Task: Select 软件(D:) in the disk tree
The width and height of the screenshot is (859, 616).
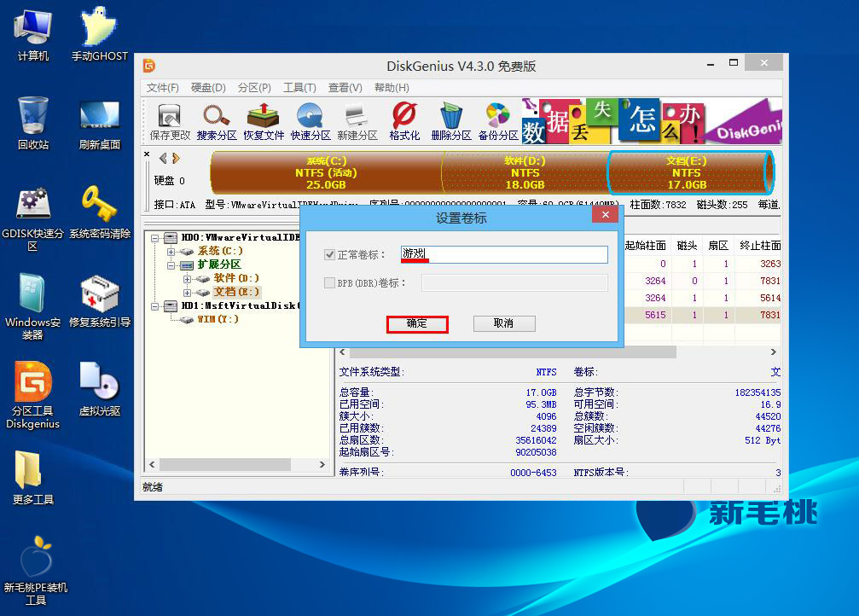Action: pyautogui.click(x=236, y=278)
